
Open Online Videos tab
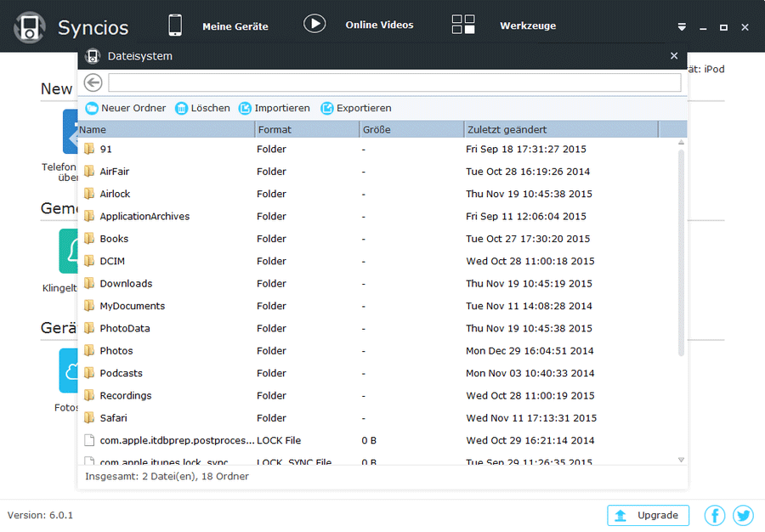click(379, 25)
